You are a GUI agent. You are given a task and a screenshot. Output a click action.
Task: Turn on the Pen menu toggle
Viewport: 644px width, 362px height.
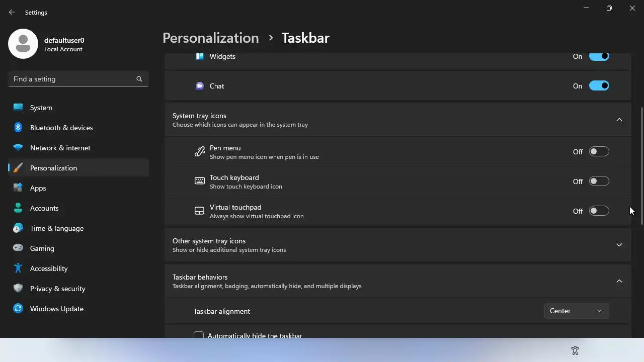click(599, 151)
